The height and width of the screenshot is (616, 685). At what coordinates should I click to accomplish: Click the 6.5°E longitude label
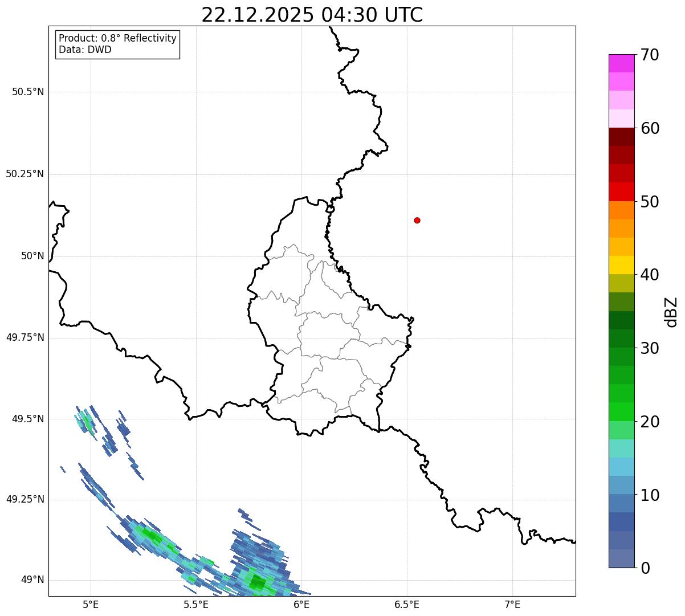tap(407, 605)
